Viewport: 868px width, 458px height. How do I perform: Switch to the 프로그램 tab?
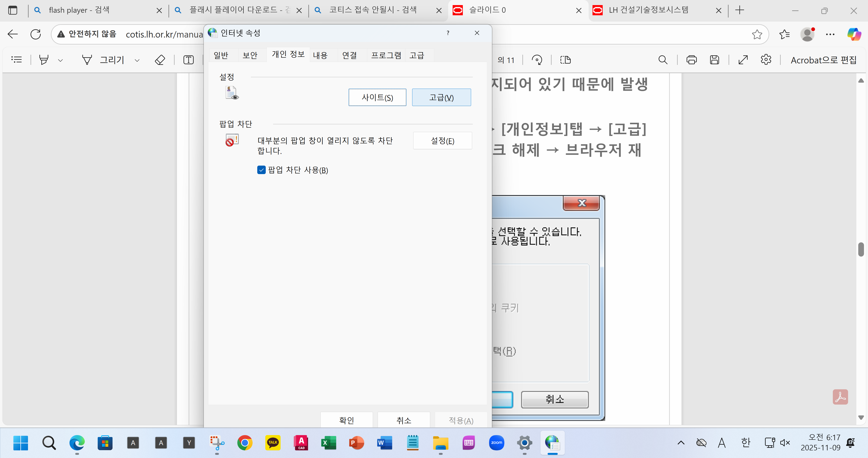(x=386, y=55)
